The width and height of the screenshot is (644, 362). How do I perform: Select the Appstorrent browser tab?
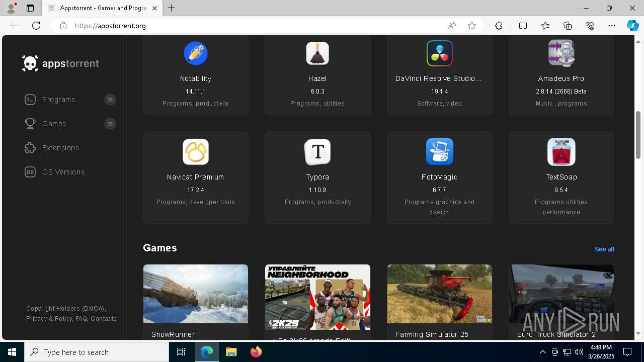(x=103, y=8)
